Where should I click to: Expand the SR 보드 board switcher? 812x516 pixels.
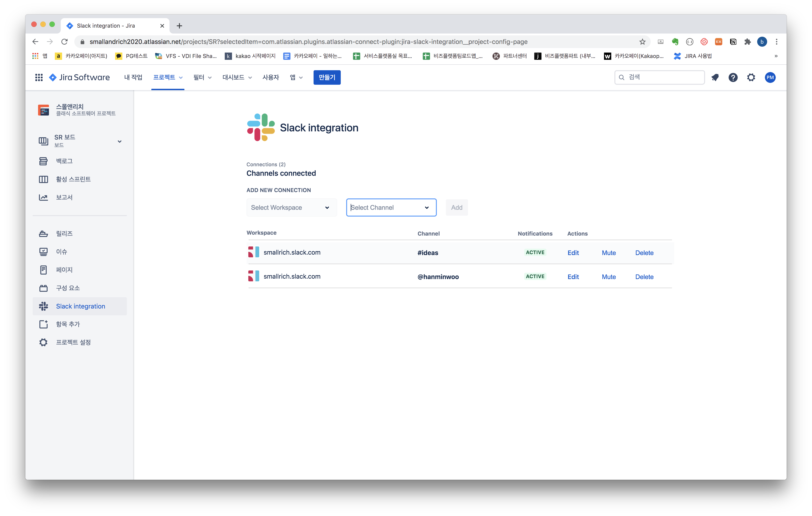pos(119,141)
